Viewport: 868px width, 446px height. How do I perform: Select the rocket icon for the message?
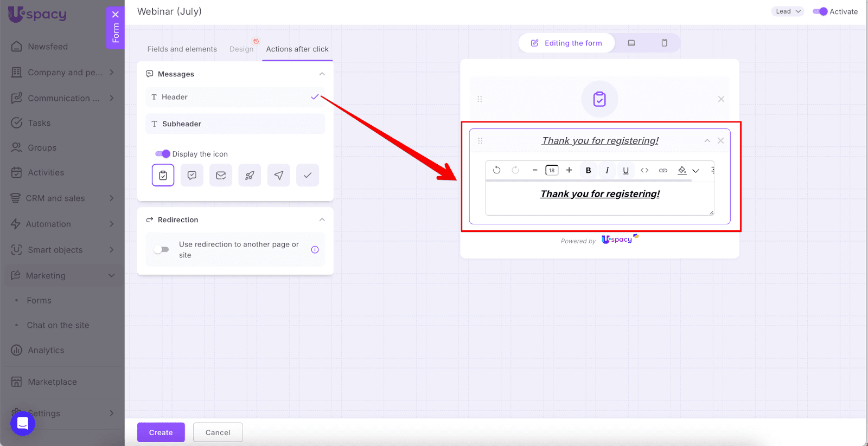[250, 175]
